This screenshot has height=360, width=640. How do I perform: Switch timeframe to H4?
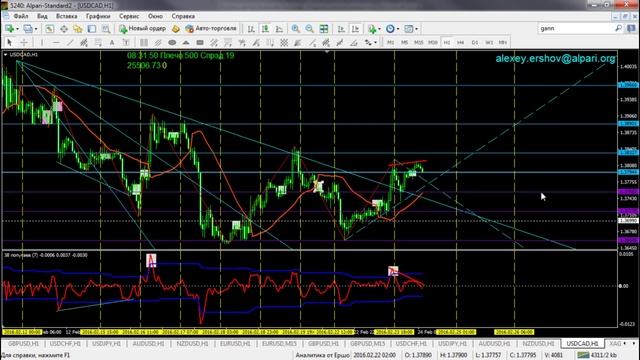click(x=460, y=42)
